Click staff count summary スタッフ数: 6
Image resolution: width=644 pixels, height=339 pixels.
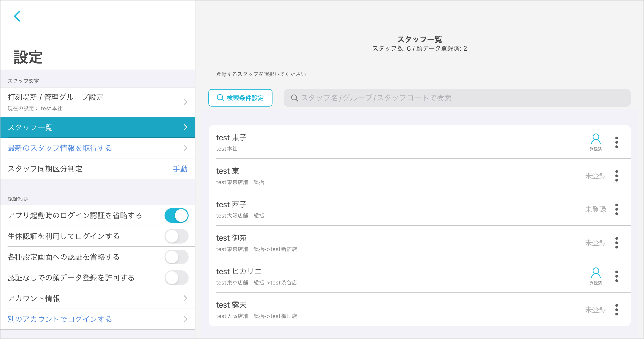pos(392,48)
